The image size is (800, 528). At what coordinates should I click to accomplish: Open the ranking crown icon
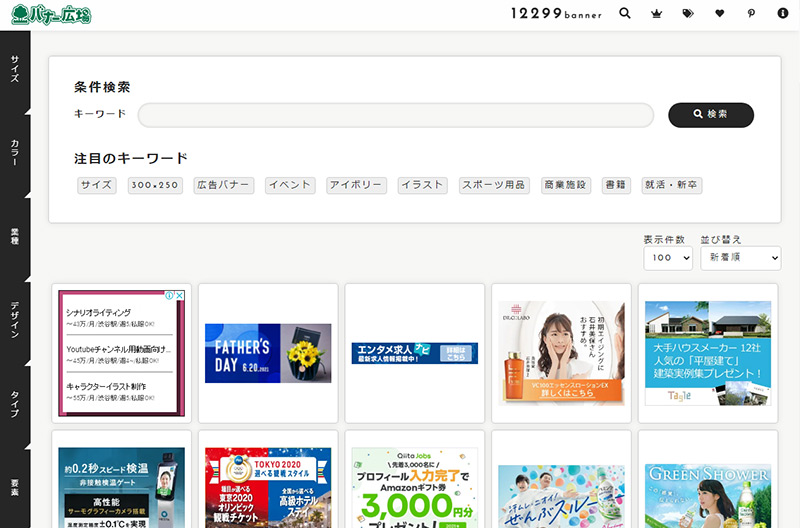pyautogui.click(x=657, y=14)
